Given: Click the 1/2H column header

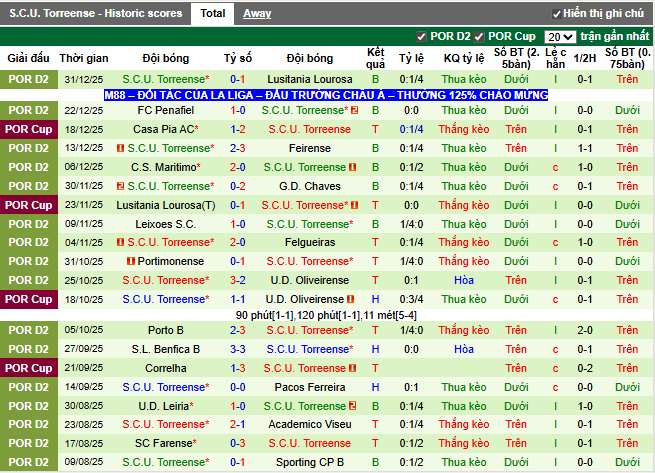Looking at the screenshot, I should [x=585, y=58].
